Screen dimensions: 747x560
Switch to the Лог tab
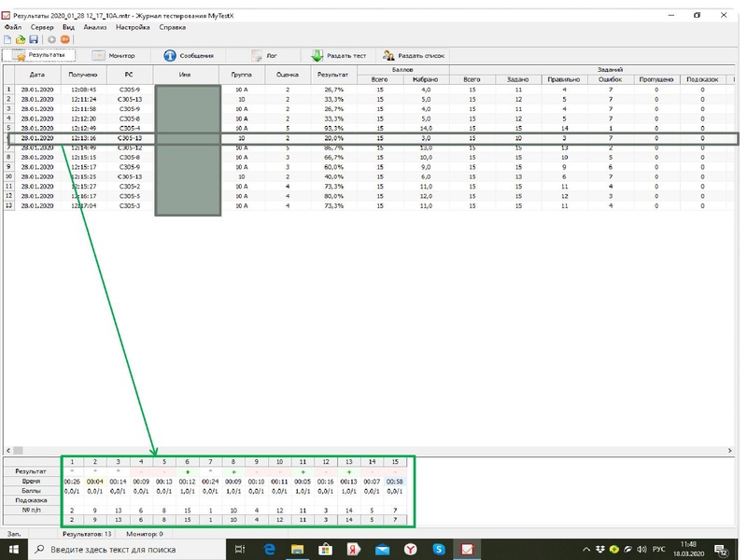pyautogui.click(x=264, y=56)
